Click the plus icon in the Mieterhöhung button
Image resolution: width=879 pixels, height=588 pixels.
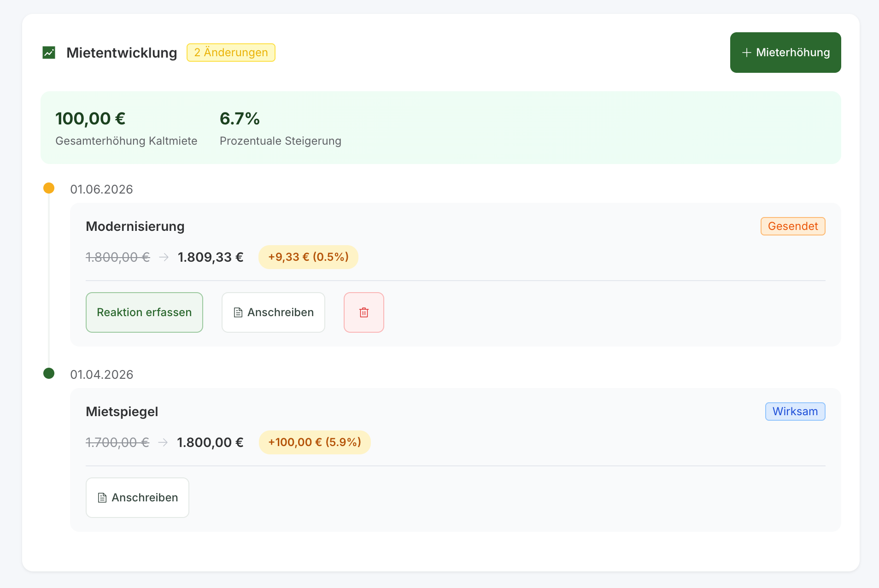746,53
